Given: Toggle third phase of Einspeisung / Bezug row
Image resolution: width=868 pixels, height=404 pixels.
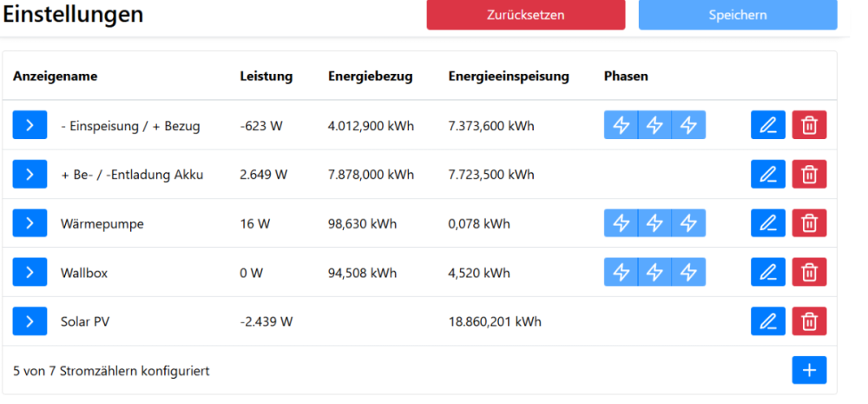Looking at the screenshot, I should (688, 125).
